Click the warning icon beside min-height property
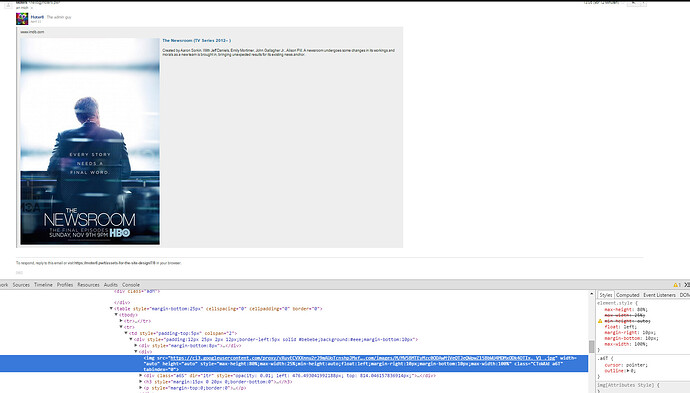Screen dimensions: 690x393 (x=600, y=321)
